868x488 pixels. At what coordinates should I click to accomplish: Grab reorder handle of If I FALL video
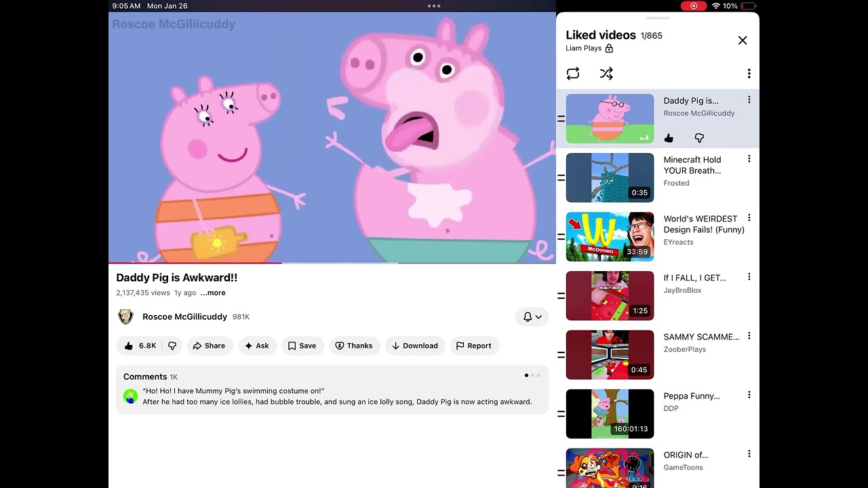point(561,296)
